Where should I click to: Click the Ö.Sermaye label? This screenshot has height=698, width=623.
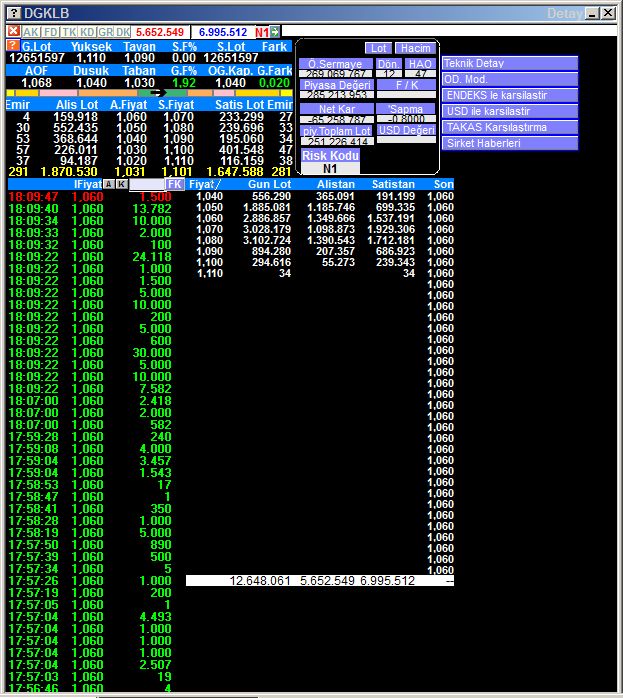(x=336, y=64)
